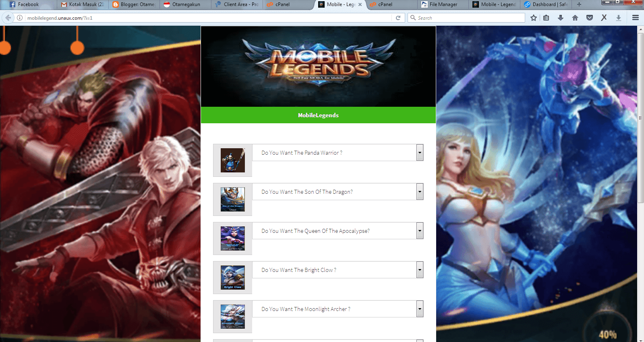Open the Moonlight Archer dropdown

338,309
